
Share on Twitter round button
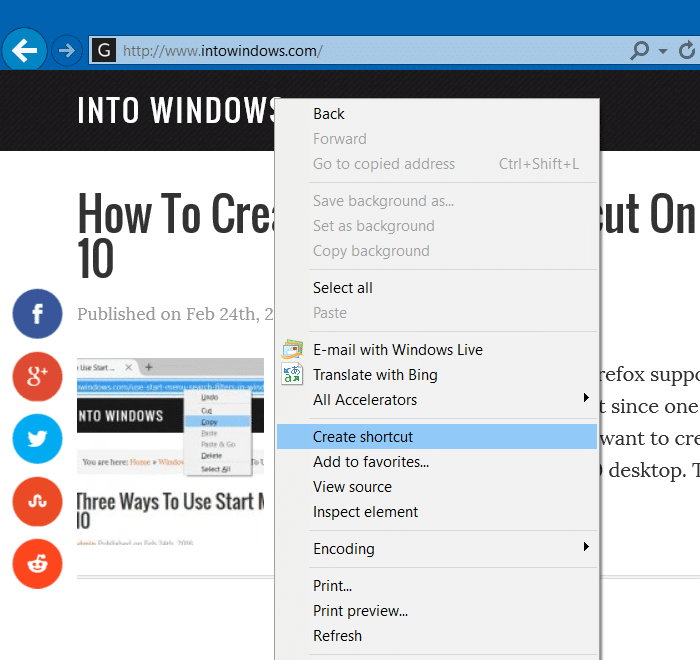(x=38, y=439)
